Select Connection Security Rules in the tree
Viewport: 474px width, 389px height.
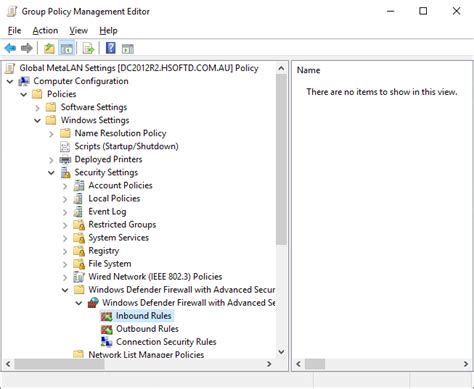point(166,342)
